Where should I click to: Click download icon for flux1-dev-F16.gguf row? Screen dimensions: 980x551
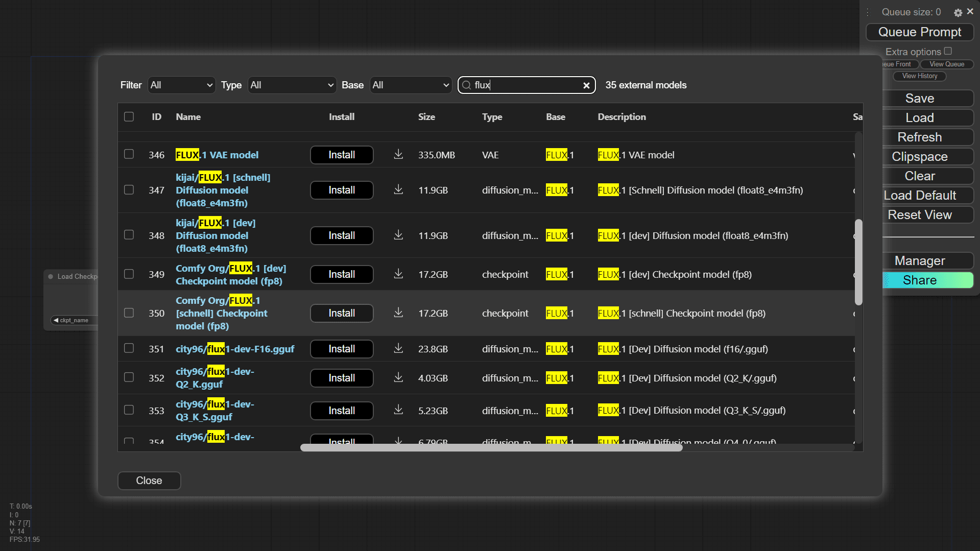pos(398,349)
